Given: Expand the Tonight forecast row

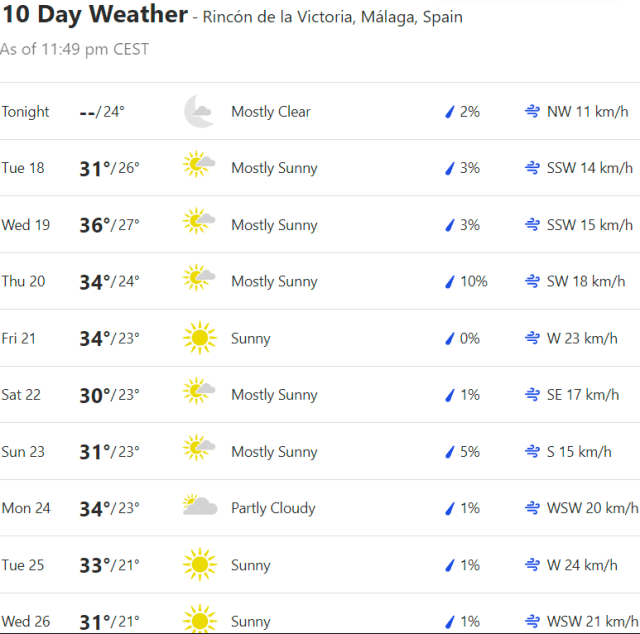Looking at the screenshot, I should (x=320, y=112).
